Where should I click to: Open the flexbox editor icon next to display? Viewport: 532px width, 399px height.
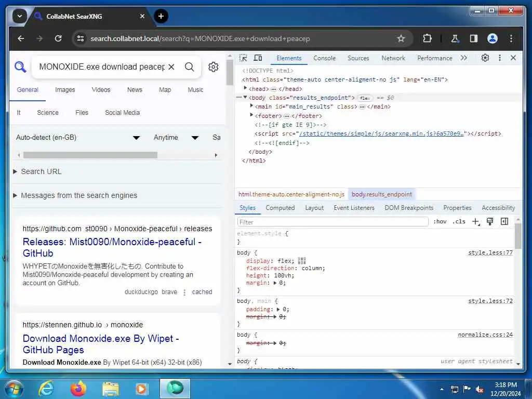point(302,261)
